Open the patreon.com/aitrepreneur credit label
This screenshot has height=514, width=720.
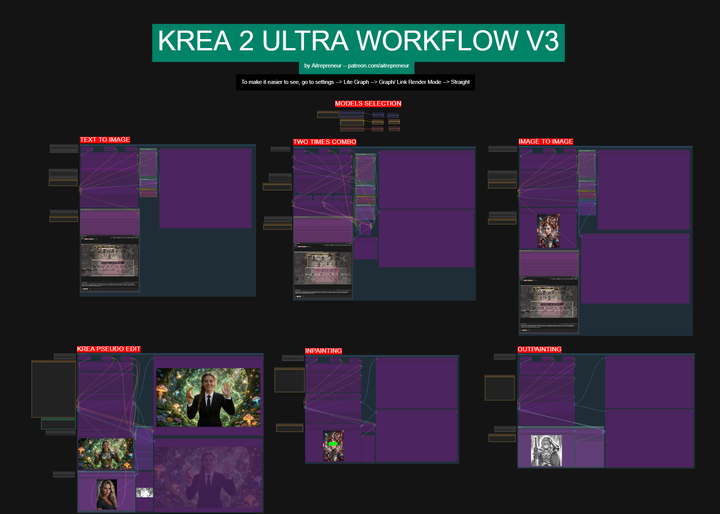click(356, 66)
